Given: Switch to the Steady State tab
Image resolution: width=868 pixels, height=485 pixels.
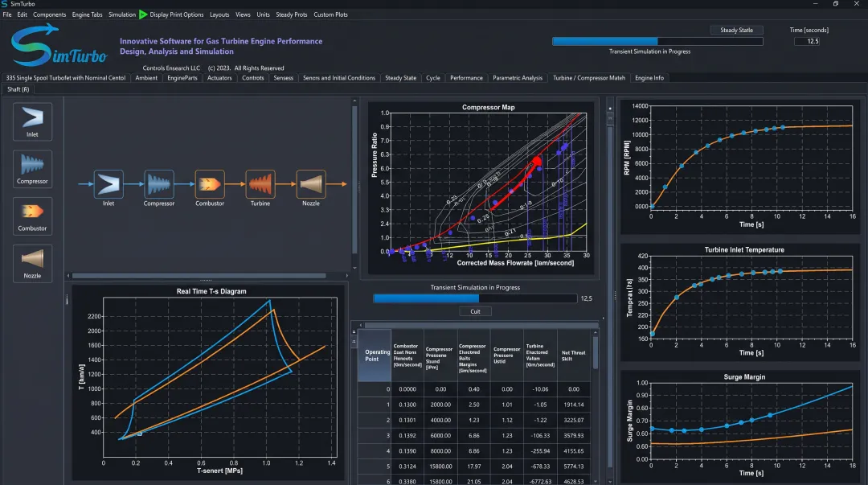Looking at the screenshot, I should (400, 78).
